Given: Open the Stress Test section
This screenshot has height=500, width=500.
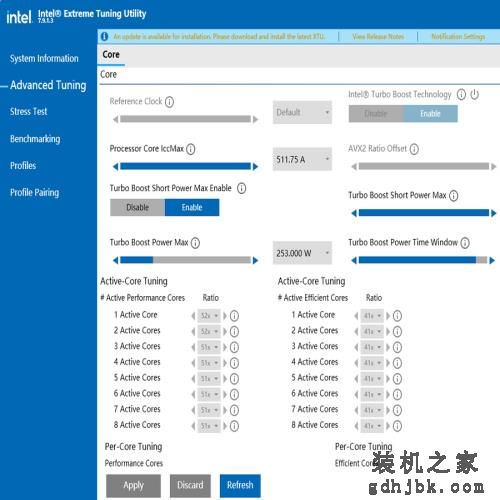Looking at the screenshot, I should (x=29, y=112).
